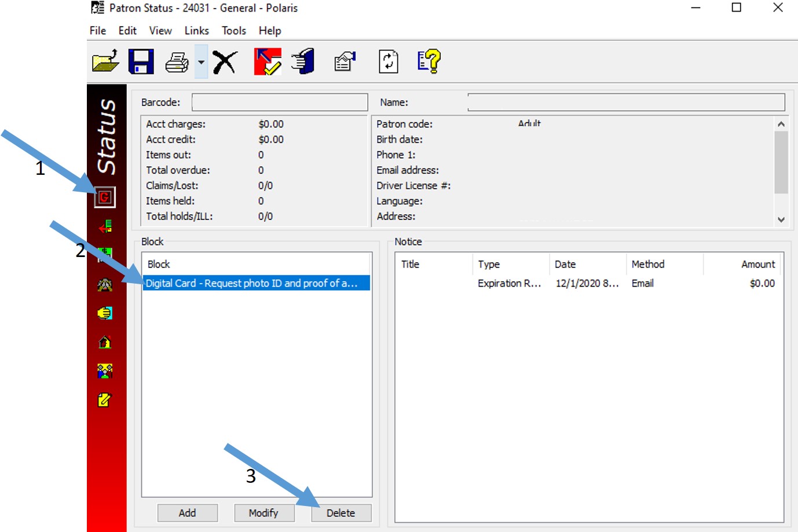Image resolution: width=798 pixels, height=532 pixels.
Task: Sort notices by Title column header
Action: pos(434,264)
